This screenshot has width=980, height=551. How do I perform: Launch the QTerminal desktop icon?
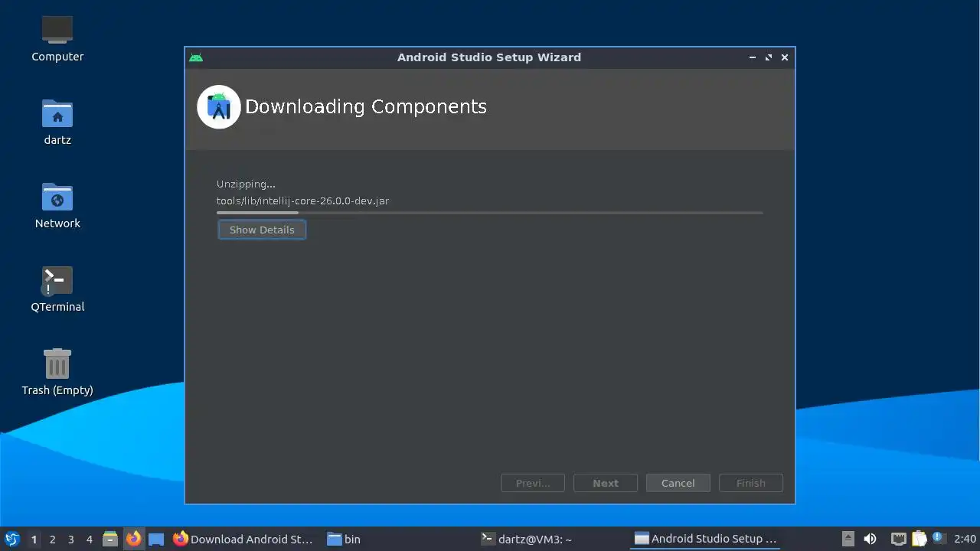[x=57, y=289]
